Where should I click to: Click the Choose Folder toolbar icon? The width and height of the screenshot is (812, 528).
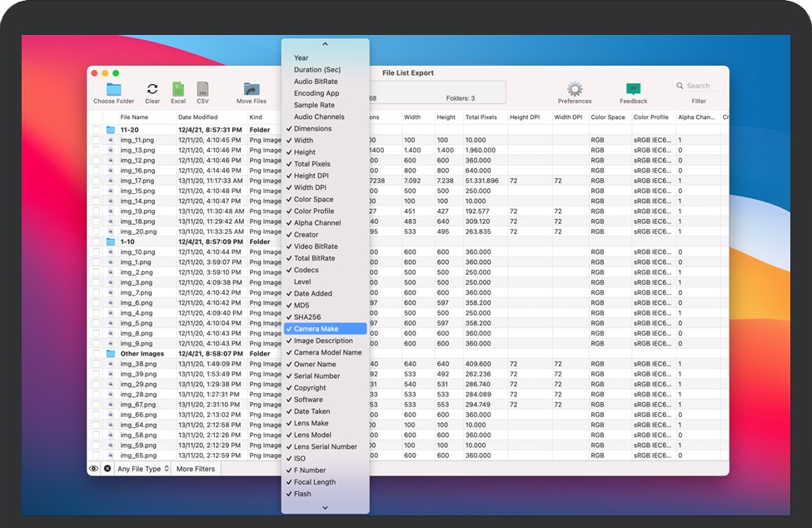point(114,90)
